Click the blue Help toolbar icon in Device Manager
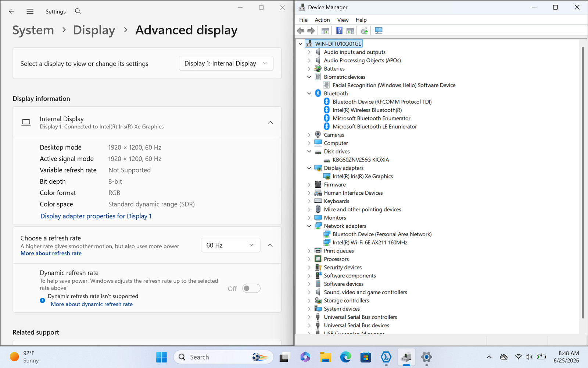This screenshot has height=368, width=588. (339, 31)
